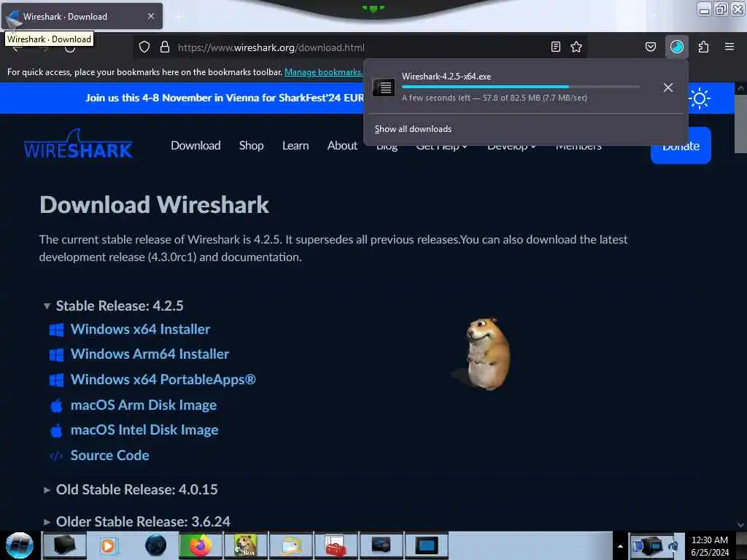This screenshot has width=747, height=560.
Task: Open the toolbox taskbar icon
Action: [x=336, y=545]
